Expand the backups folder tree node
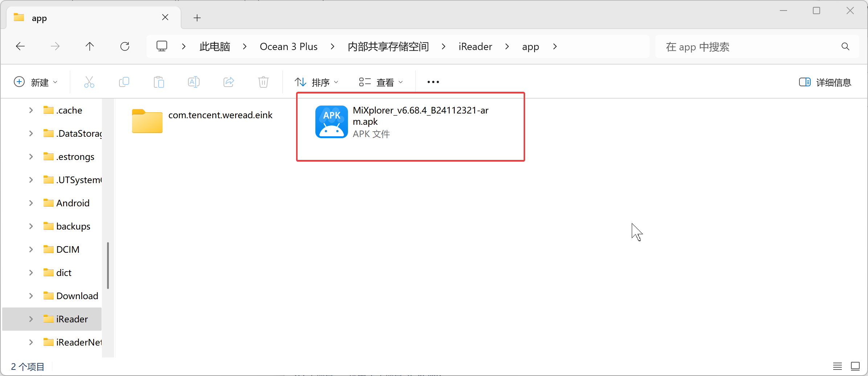The width and height of the screenshot is (868, 376). pos(31,226)
